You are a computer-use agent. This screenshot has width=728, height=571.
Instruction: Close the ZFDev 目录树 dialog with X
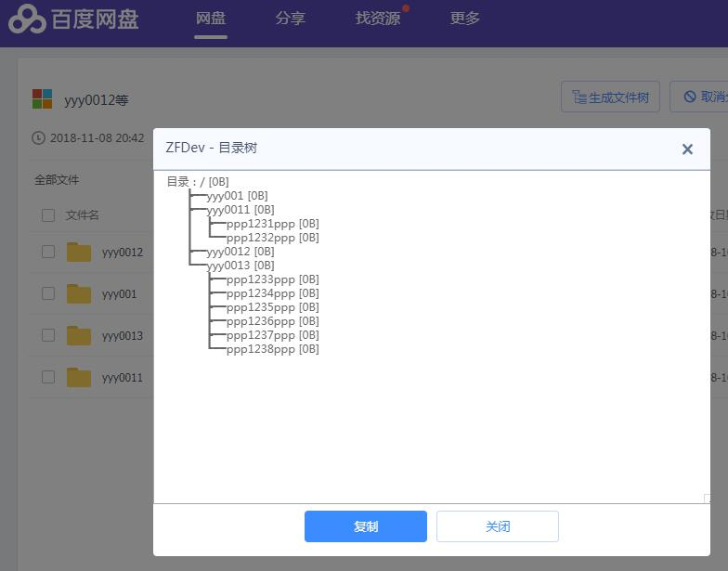[687, 149]
